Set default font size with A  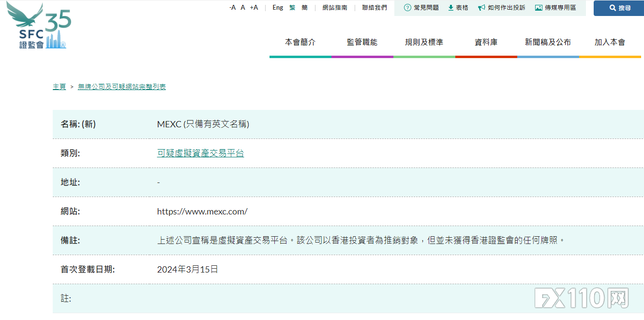pyautogui.click(x=243, y=8)
